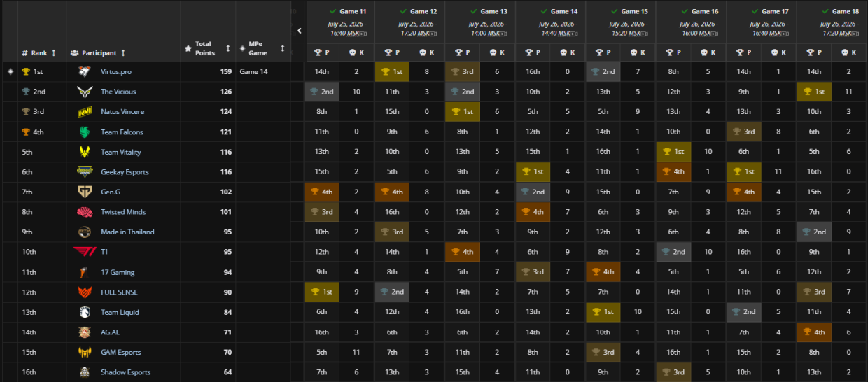Click 17 Gaming logo icon
The image size is (868, 382).
tap(84, 272)
